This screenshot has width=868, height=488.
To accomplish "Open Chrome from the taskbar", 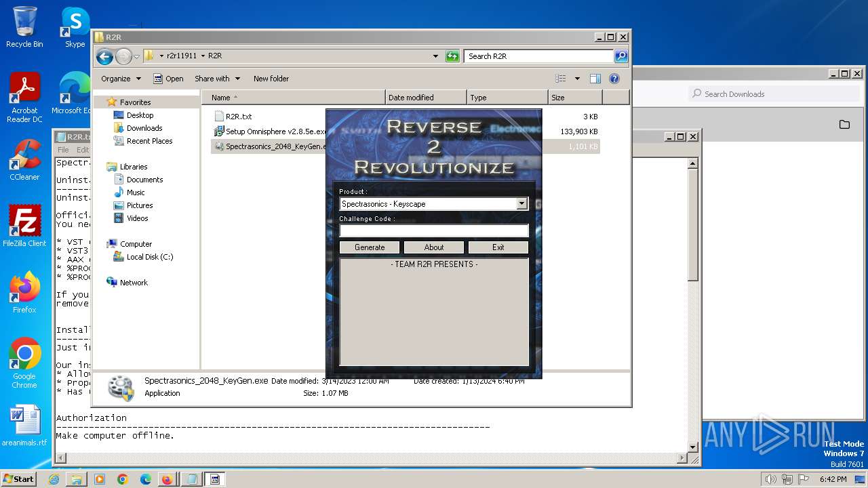I will click(x=123, y=479).
